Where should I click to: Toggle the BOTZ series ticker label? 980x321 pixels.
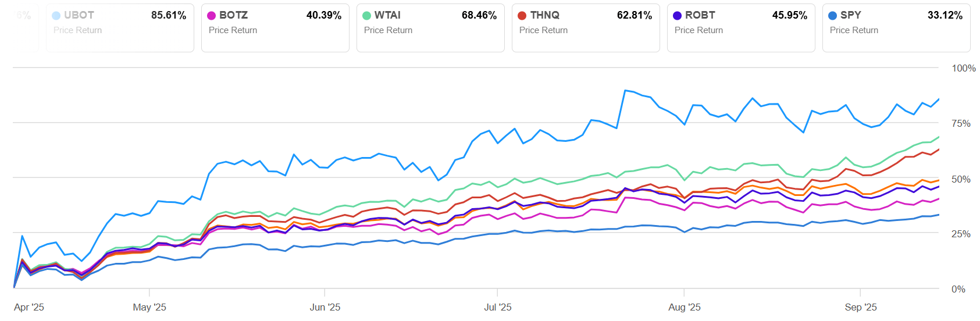(x=233, y=15)
